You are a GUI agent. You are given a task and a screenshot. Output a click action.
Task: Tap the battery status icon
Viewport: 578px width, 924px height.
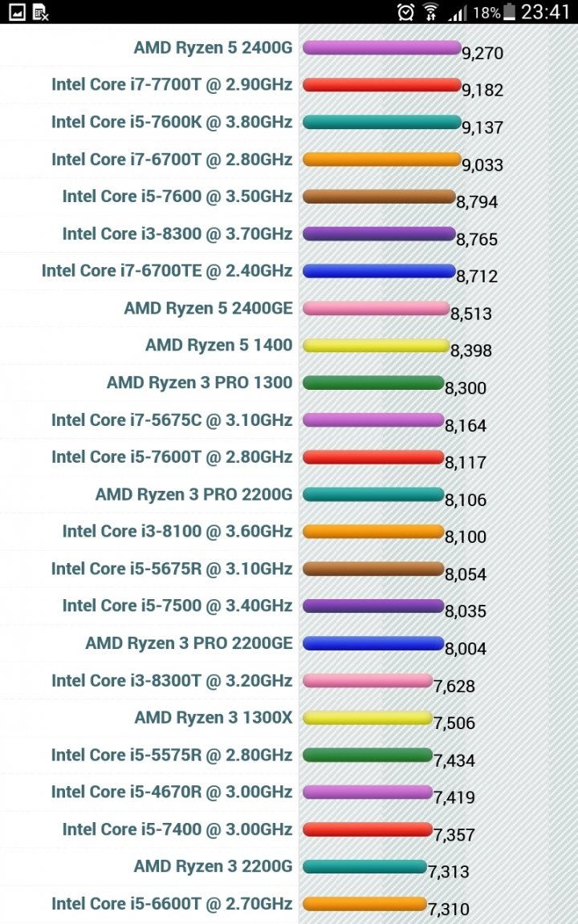[x=509, y=12]
